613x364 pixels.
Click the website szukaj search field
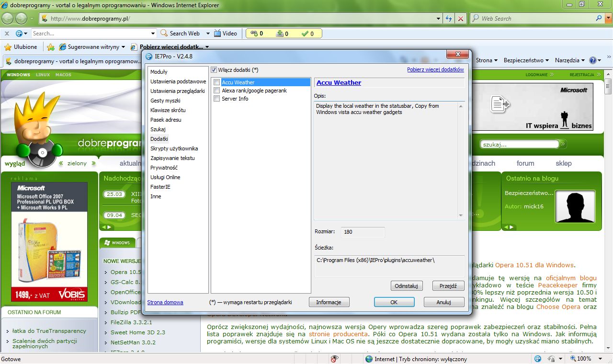click(x=520, y=144)
